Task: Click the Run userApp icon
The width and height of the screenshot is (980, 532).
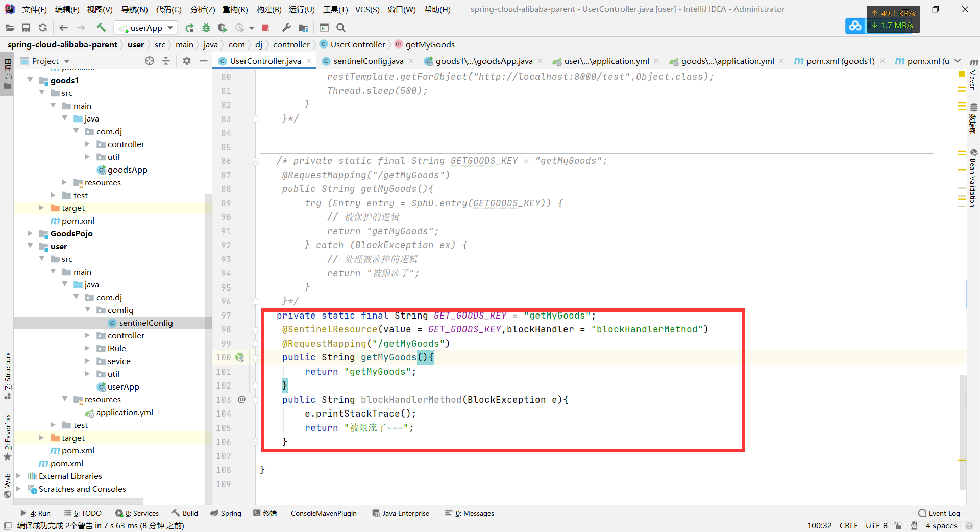Action: pos(189,28)
